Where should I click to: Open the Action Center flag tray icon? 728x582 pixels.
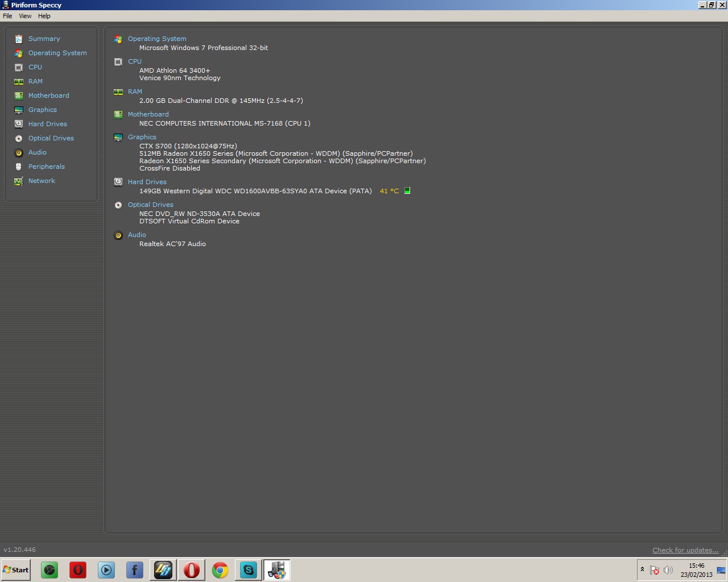pos(655,570)
